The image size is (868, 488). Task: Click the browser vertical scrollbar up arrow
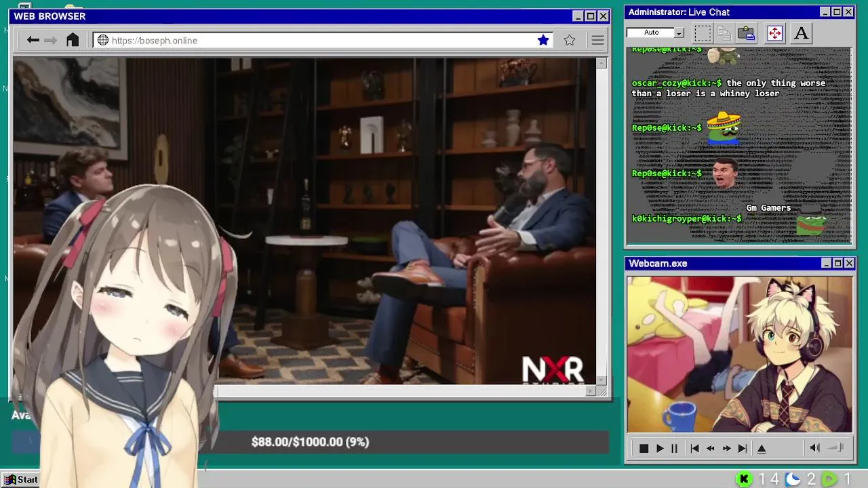pos(601,63)
